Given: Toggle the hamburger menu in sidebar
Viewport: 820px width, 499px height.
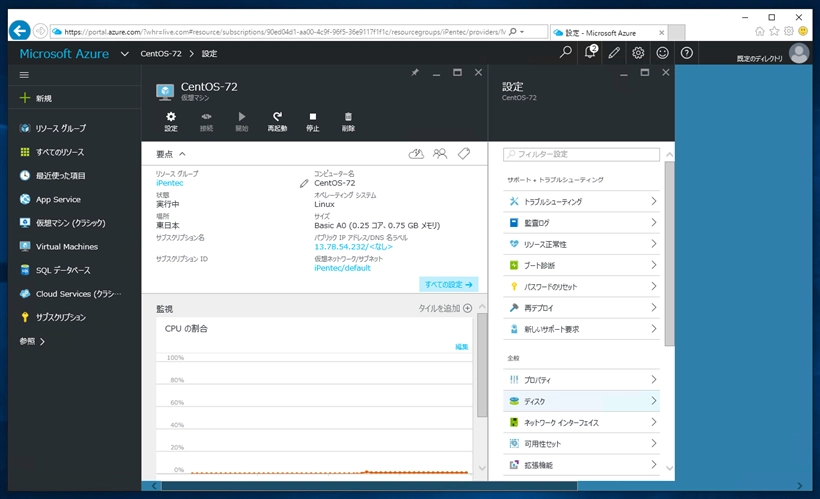Looking at the screenshot, I should tap(24, 75).
